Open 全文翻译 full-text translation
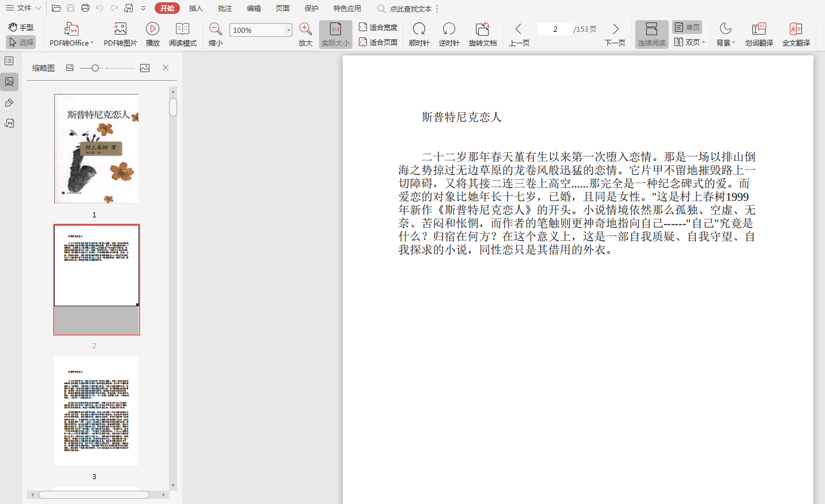Screen dimensions: 825x504 [x=796, y=35]
